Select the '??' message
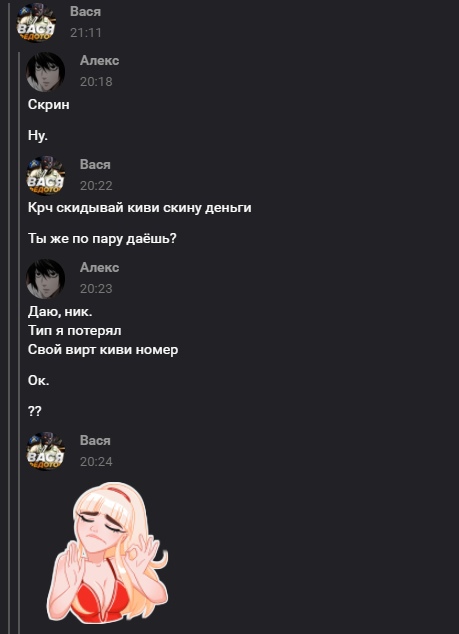The width and height of the screenshot is (459, 634). [x=35, y=411]
